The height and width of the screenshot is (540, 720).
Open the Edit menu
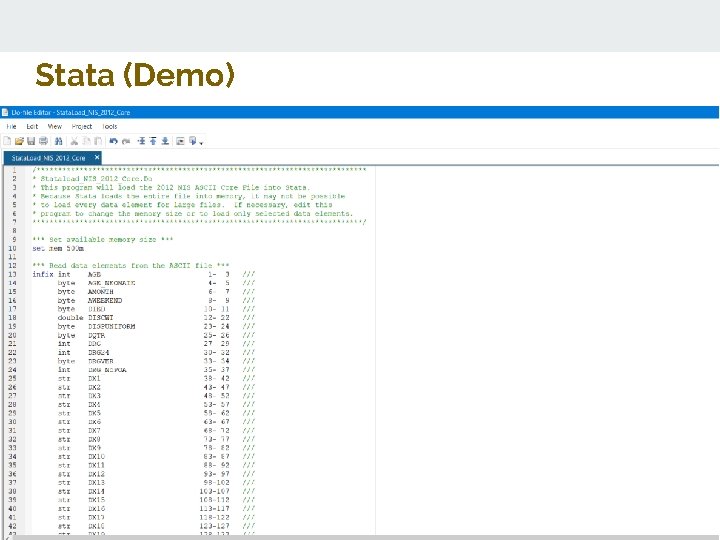pos(32,126)
